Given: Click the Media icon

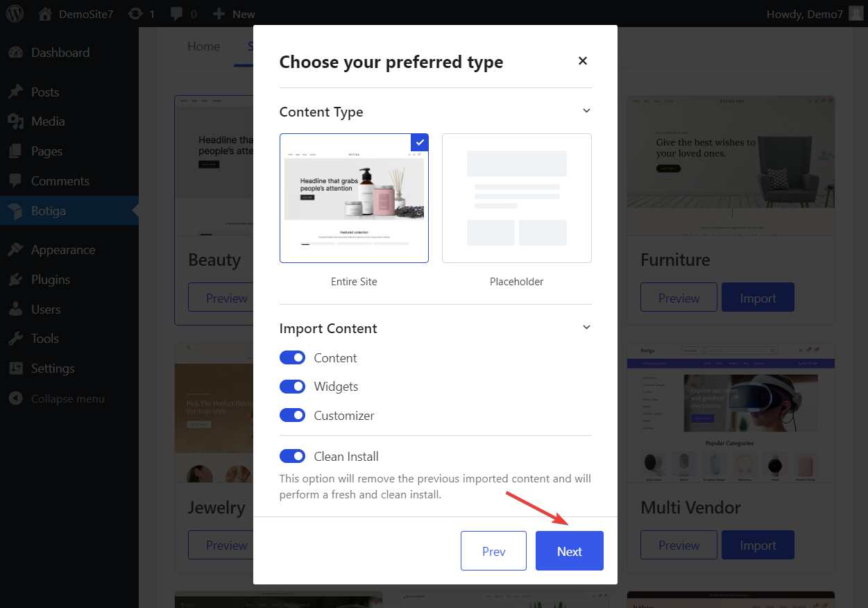Looking at the screenshot, I should point(15,121).
